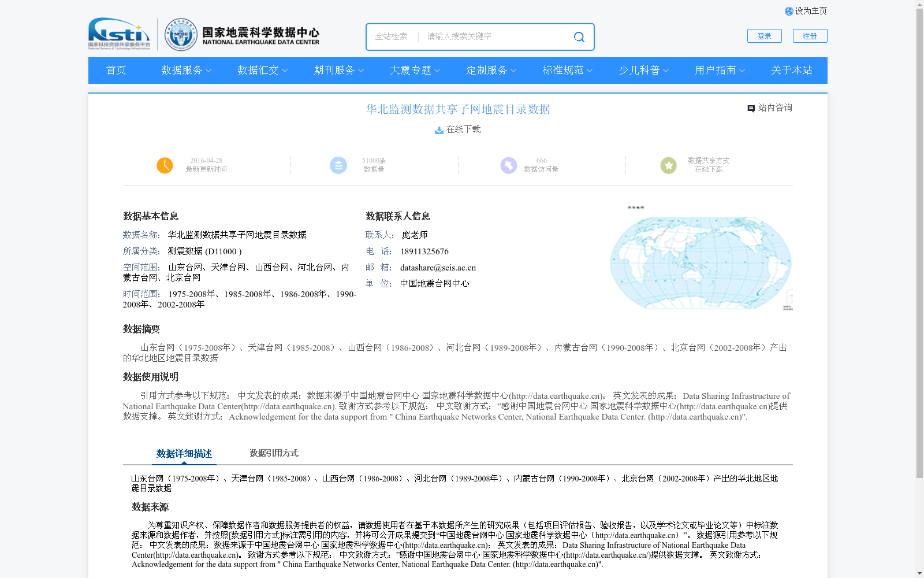The image size is (924, 578).
Task: Expand the 数据汇交 menu
Action: point(262,71)
